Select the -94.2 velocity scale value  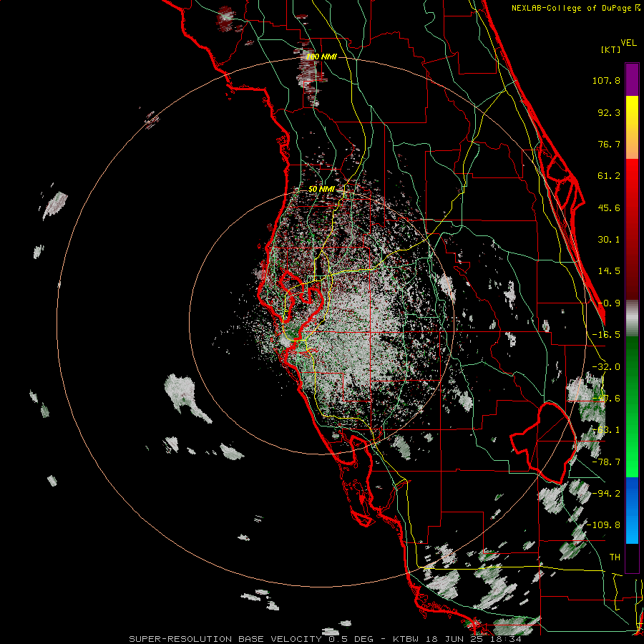(606, 493)
